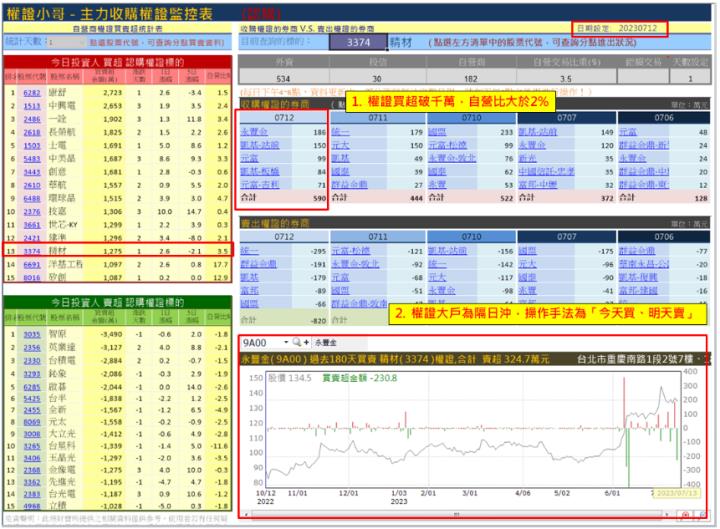This screenshot has width=720, height=529.
Task: Select the 0706 header in 收購權證的券商 table
Action: pos(664,118)
